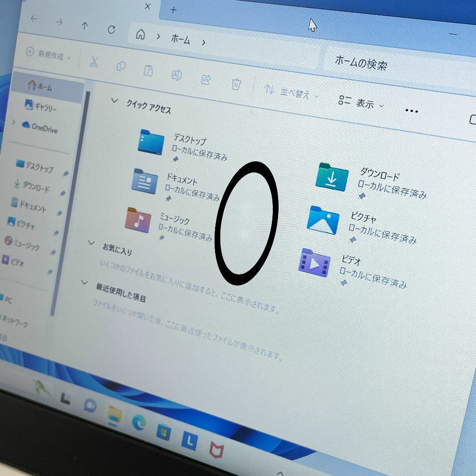Go up one folder level
The width and height of the screenshot is (476, 476).
click(x=85, y=26)
